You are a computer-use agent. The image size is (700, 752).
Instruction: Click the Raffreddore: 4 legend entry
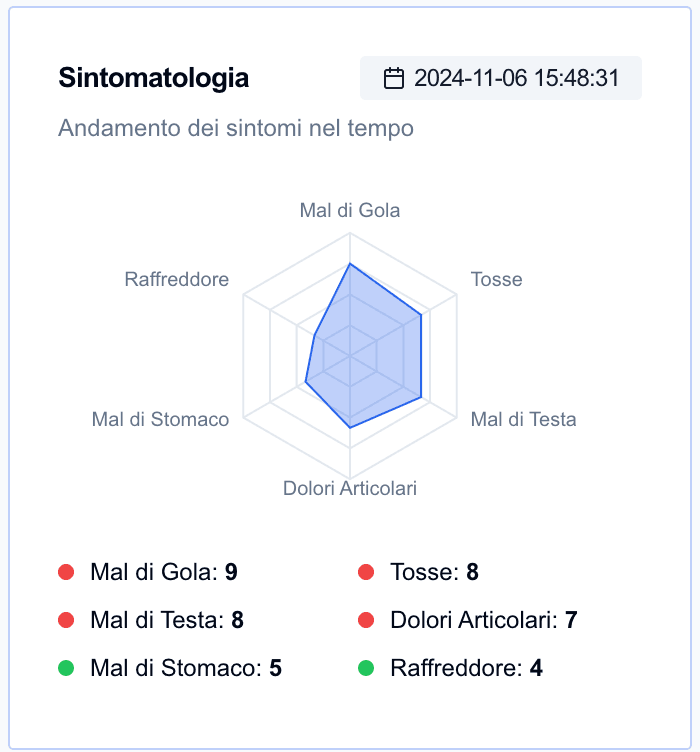tap(450, 668)
